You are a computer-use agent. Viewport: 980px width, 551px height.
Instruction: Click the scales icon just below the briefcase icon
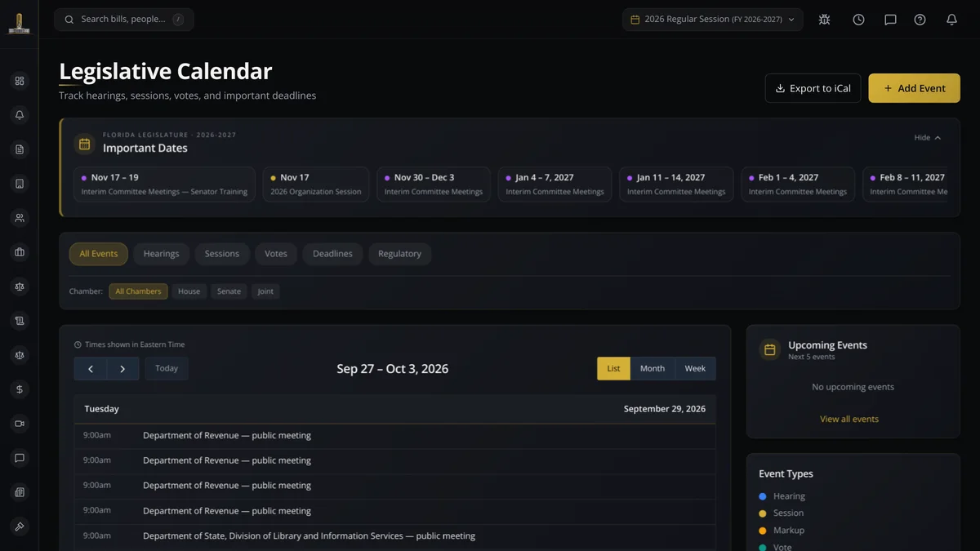click(x=20, y=287)
